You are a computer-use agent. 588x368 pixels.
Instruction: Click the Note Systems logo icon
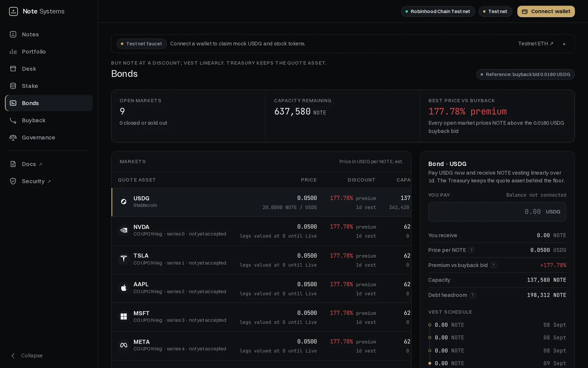tap(13, 11)
